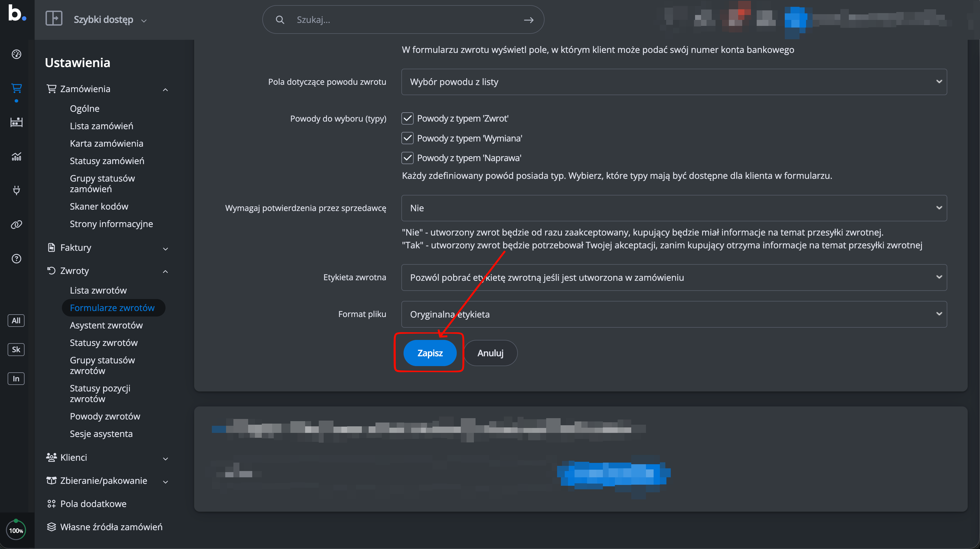
Task: Open the plug integrations icon
Action: pyautogui.click(x=16, y=190)
